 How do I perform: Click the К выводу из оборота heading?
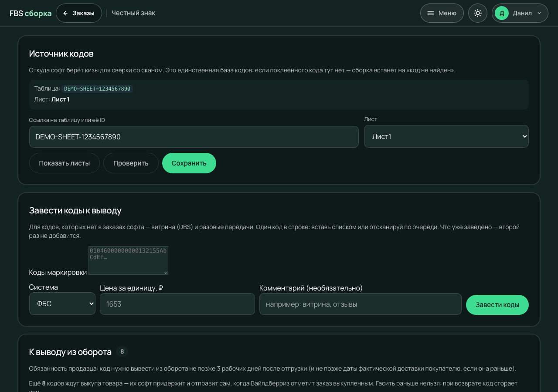pos(70,351)
